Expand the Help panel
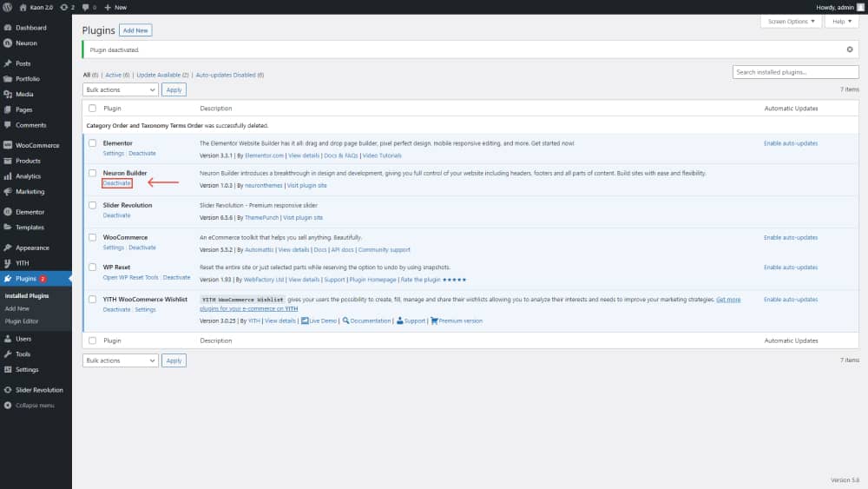The width and height of the screenshot is (868, 489). click(842, 22)
